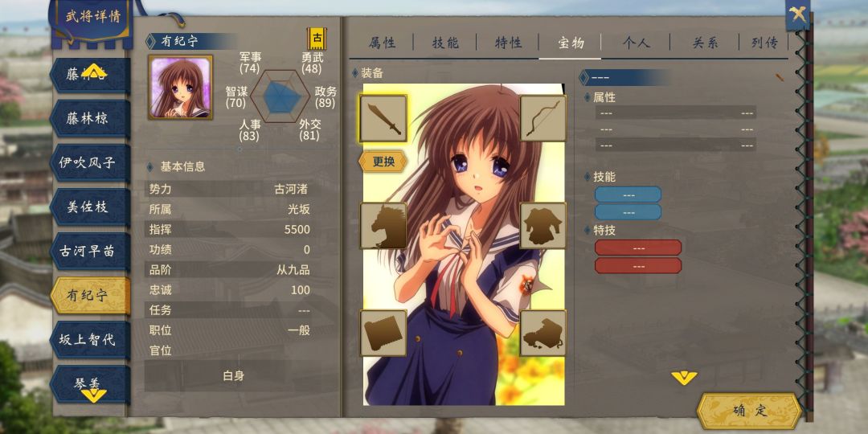Close the general details panel
The height and width of the screenshot is (434, 868).
pos(798,14)
